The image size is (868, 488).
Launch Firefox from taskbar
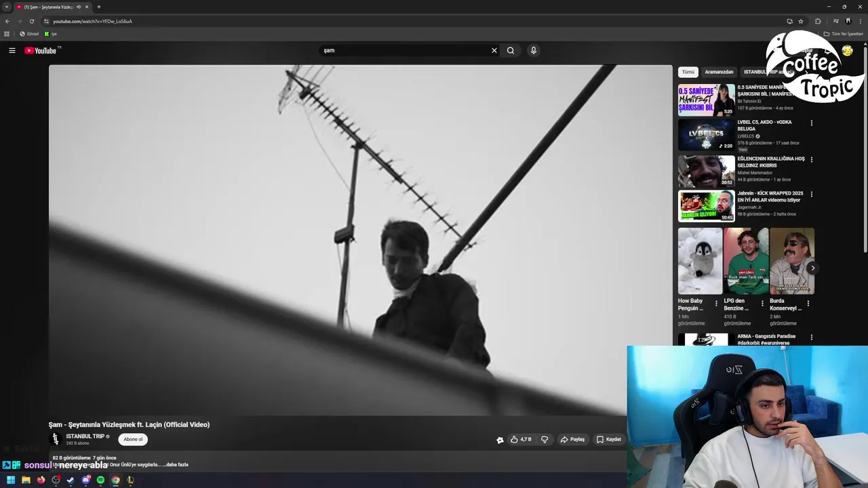tap(41, 480)
